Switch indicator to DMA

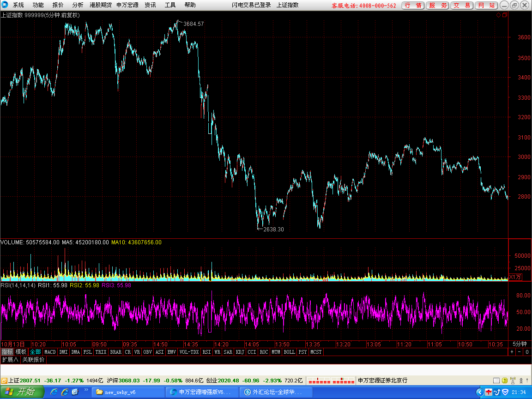tap(76, 352)
